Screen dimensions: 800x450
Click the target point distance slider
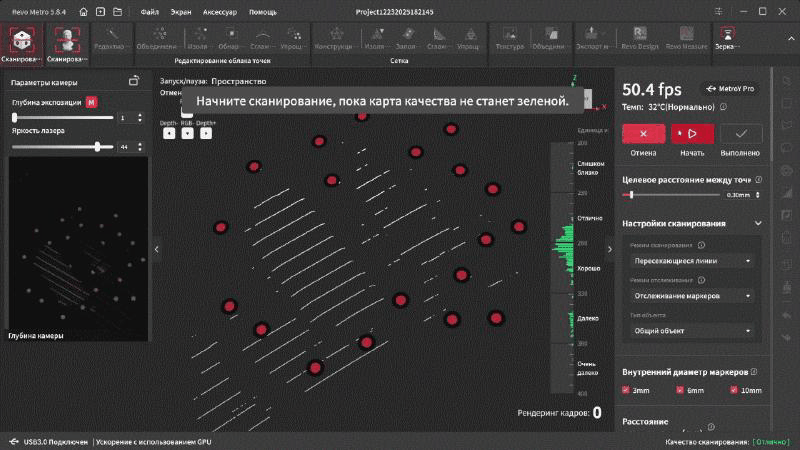[671, 195]
